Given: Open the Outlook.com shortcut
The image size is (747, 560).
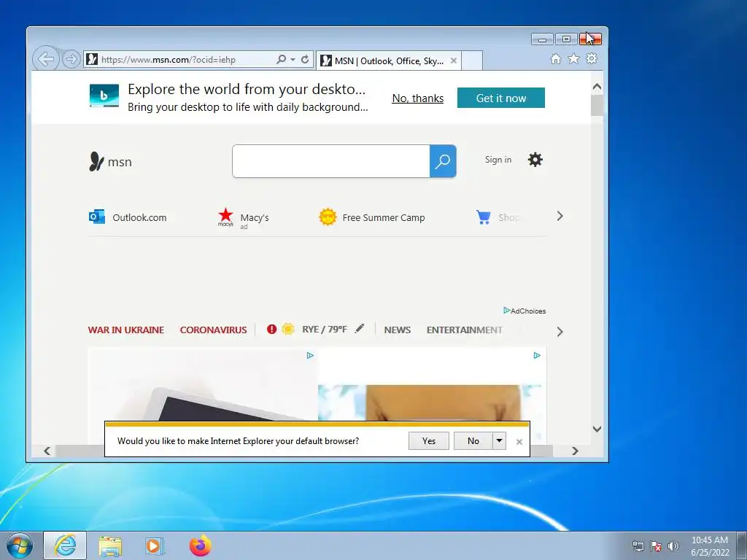Looking at the screenshot, I should pyautogui.click(x=128, y=217).
